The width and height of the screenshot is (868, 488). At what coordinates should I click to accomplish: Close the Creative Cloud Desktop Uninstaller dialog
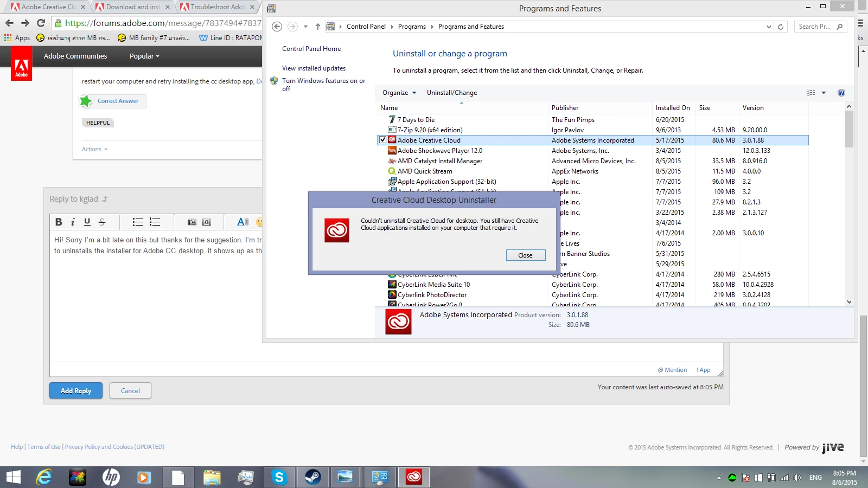(525, 255)
